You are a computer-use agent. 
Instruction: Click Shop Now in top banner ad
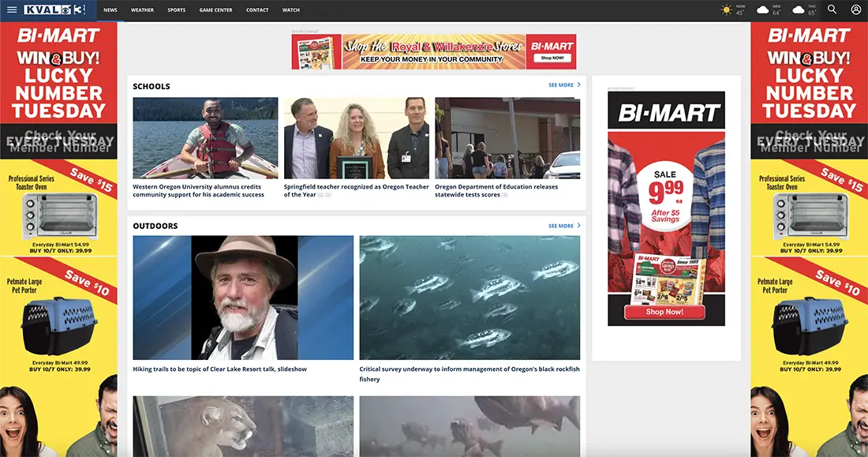[552, 58]
